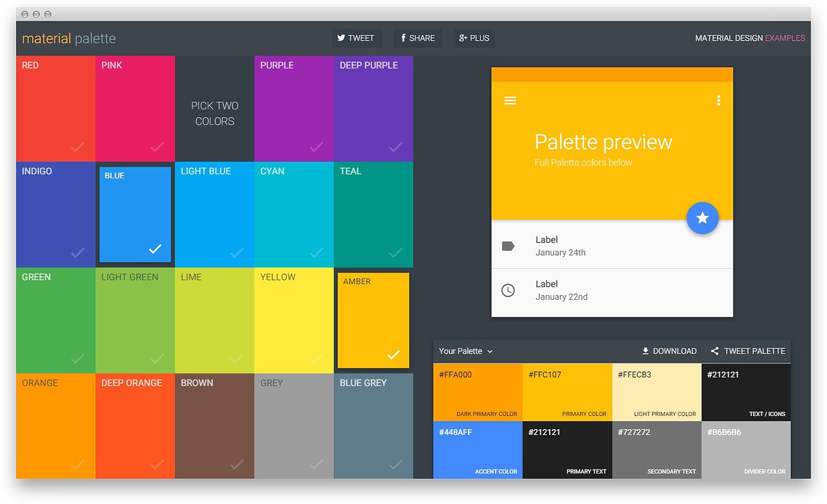Screen dimensions: 827x504
Task: Select the #B6B6B6 divider color swatch
Action: 746,450
